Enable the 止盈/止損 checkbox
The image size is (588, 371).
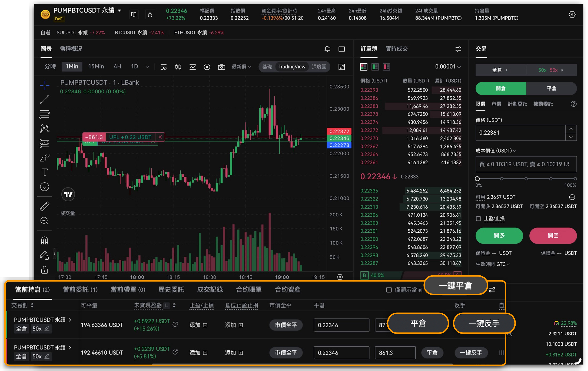(x=478, y=219)
